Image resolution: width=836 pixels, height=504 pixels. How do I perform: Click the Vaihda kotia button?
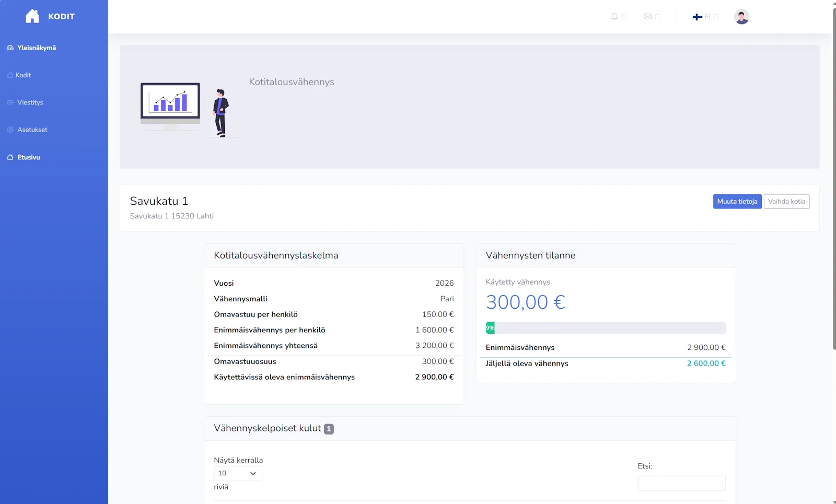(x=786, y=202)
